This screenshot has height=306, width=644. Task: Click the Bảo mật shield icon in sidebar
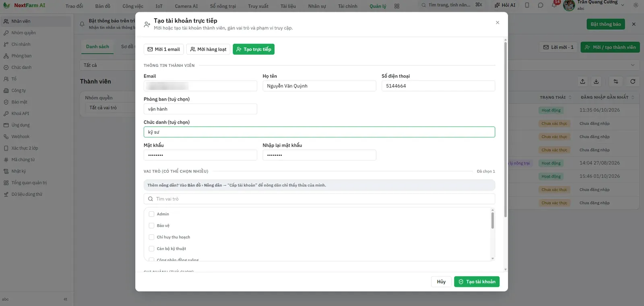(6, 102)
